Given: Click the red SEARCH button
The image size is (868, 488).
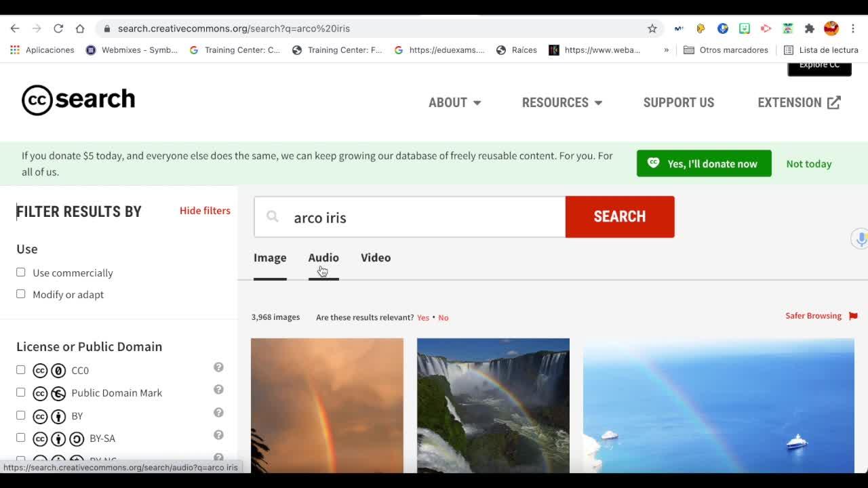Looking at the screenshot, I should 620,217.
